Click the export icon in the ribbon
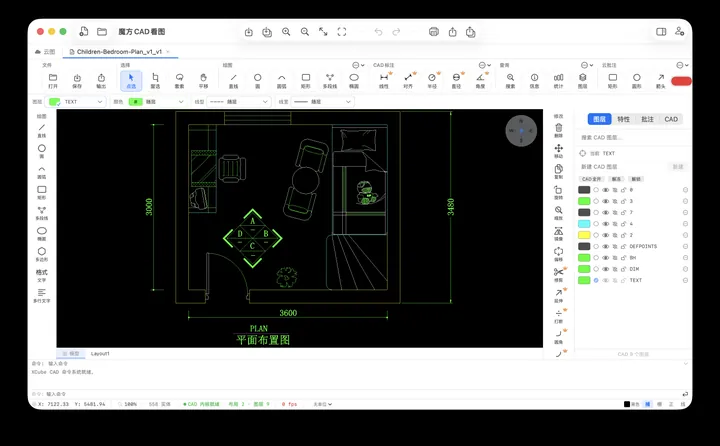This screenshot has height=446, width=720. (x=101, y=81)
